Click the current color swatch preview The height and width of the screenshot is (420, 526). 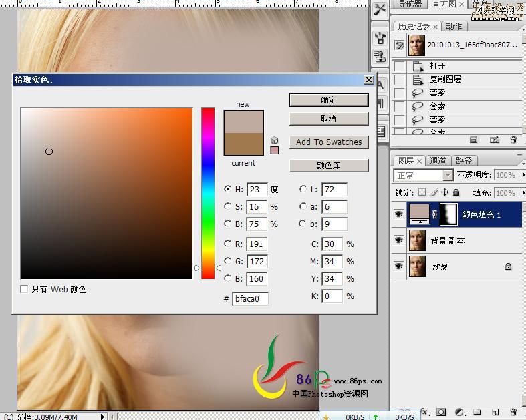[x=243, y=144]
